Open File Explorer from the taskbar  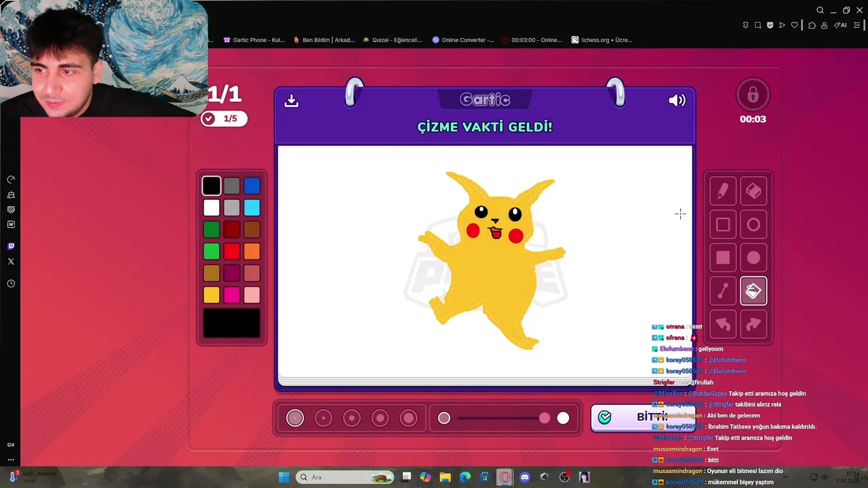point(445,477)
